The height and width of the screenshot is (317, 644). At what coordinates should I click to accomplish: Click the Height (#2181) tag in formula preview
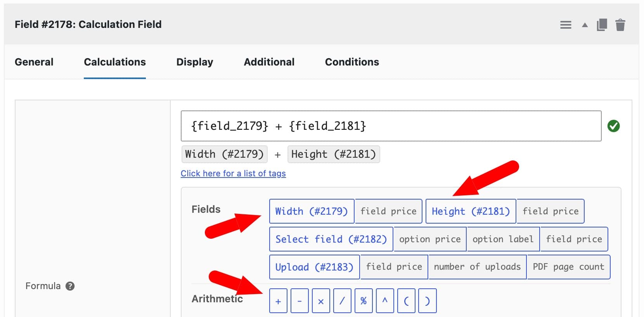coord(334,154)
